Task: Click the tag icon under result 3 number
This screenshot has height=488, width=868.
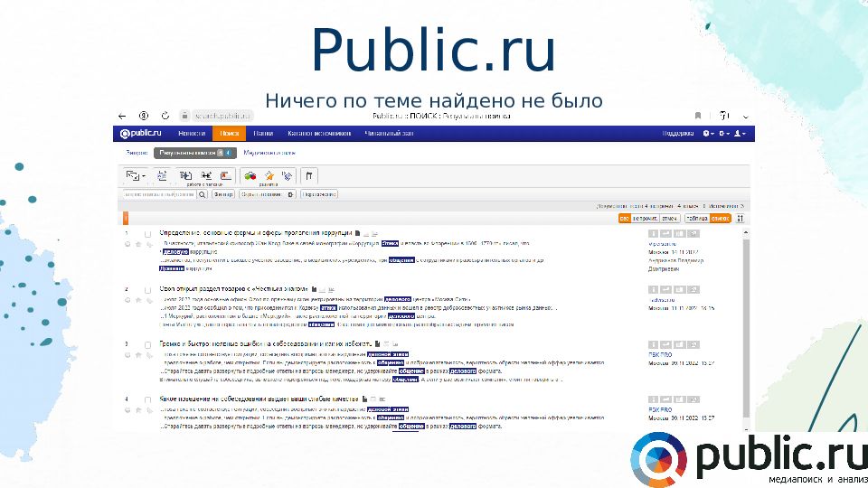Action: pyautogui.click(x=149, y=354)
